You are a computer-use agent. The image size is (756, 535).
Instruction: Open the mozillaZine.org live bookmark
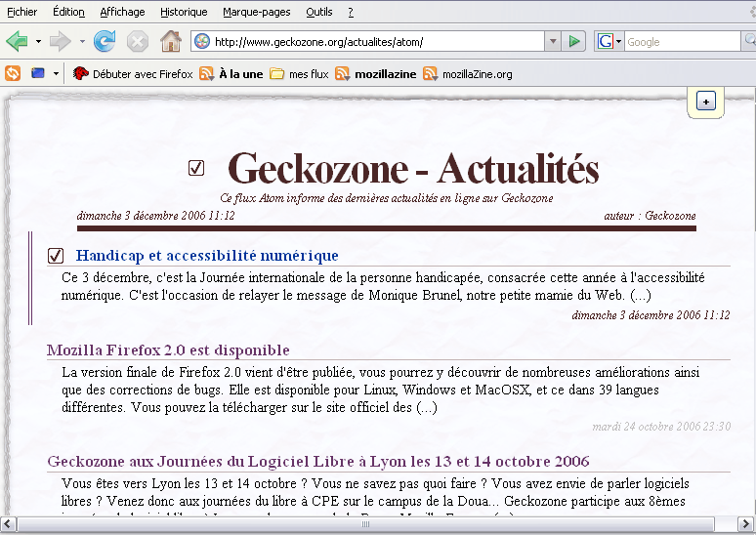tap(468, 74)
